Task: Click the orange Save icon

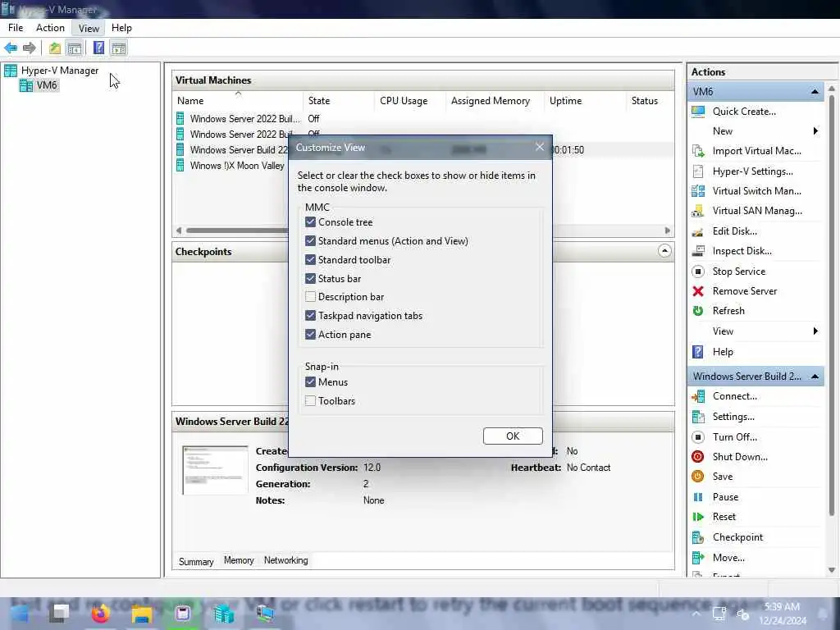Action: (x=698, y=477)
